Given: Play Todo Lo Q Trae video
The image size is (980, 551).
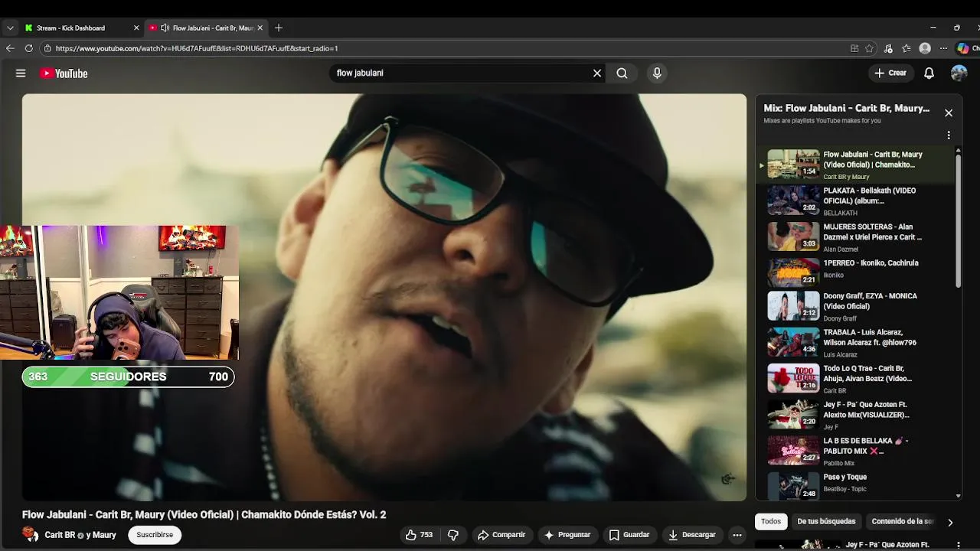Looking at the screenshot, I should tap(857, 378).
